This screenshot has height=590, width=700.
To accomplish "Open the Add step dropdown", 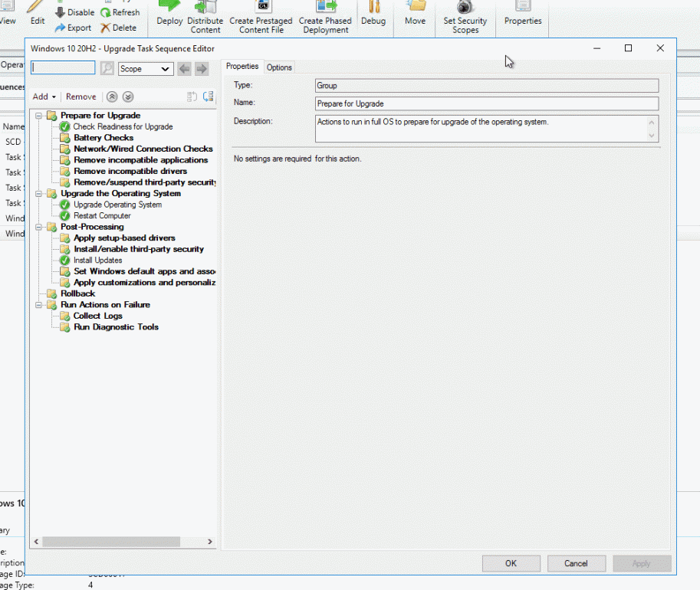I will click(43, 97).
